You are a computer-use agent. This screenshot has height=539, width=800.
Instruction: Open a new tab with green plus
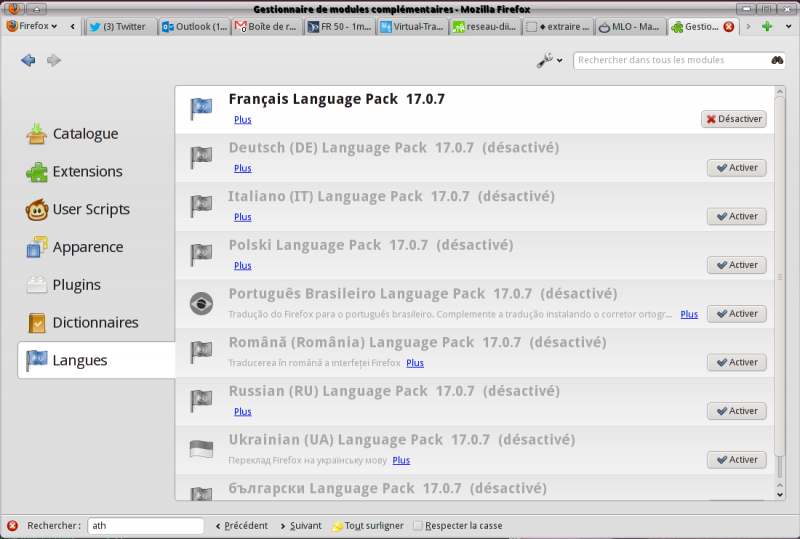[767, 26]
